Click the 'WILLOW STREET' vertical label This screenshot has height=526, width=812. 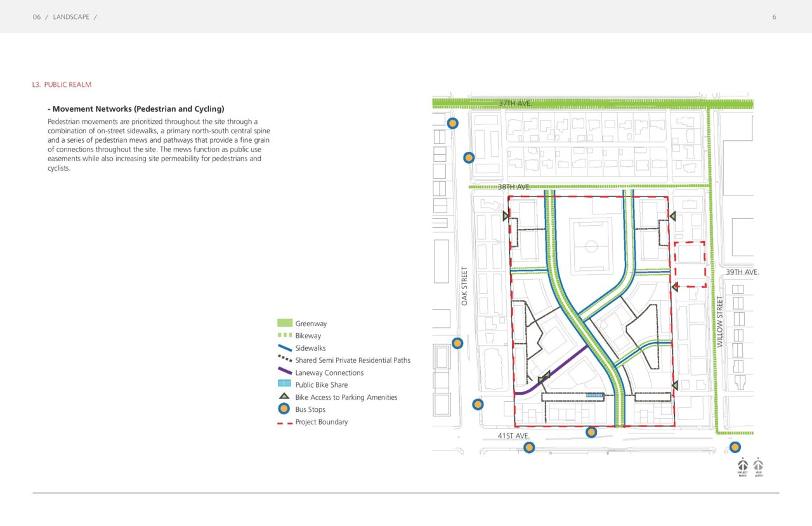pyautogui.click(x=720, y=322)
